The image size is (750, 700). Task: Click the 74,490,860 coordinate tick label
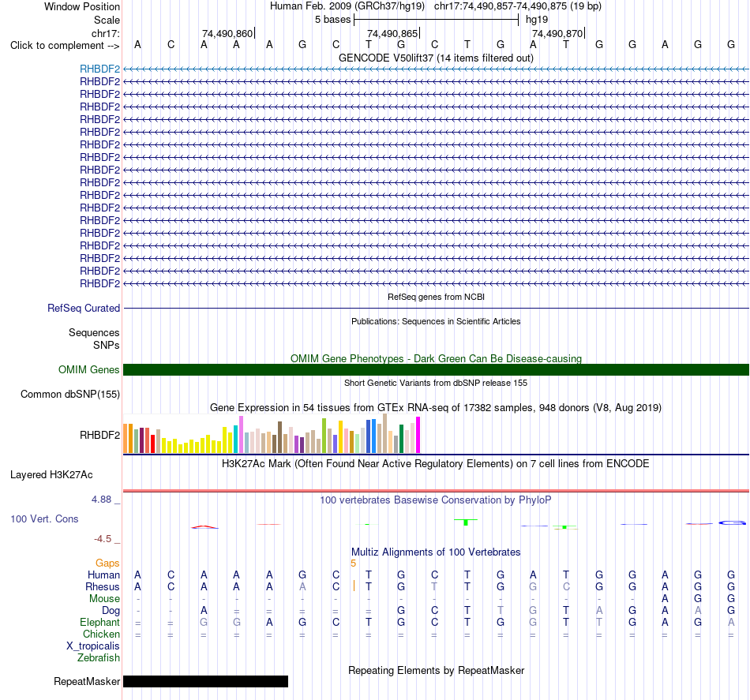pyautogui.click(x=227, y=33)
